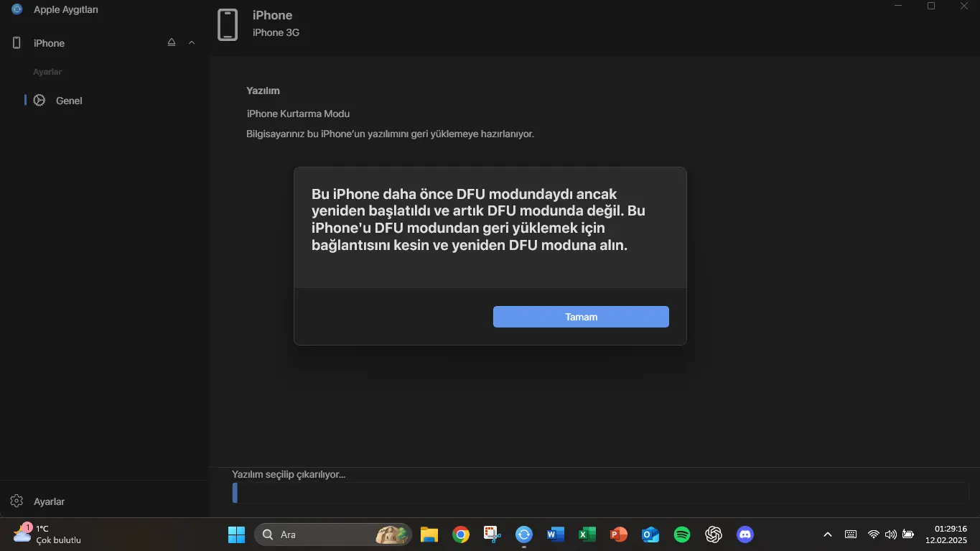This screenshot has width=980, height=551.
Task: Eject the iPhone using the eject icon
Action: [172, 42]
